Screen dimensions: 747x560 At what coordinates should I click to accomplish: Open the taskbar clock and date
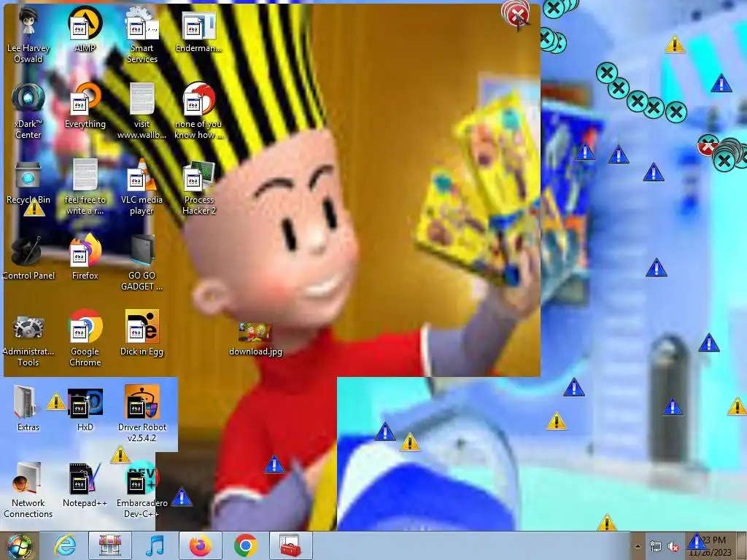(711, 546)
